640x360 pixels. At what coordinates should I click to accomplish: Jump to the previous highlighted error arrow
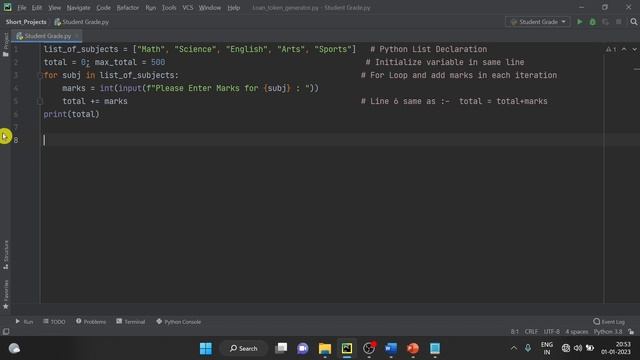[624, 49]
